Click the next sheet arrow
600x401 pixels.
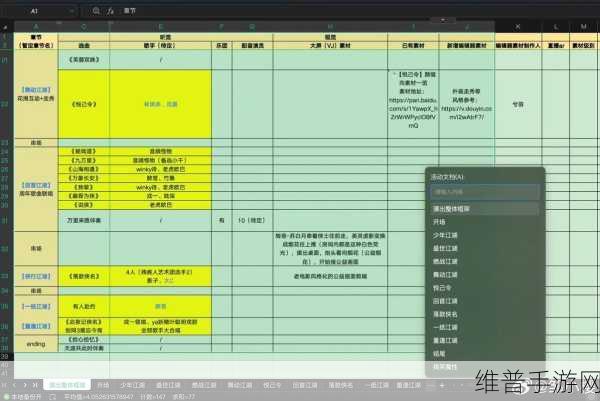pyautogui.click(x=25, y=385)
